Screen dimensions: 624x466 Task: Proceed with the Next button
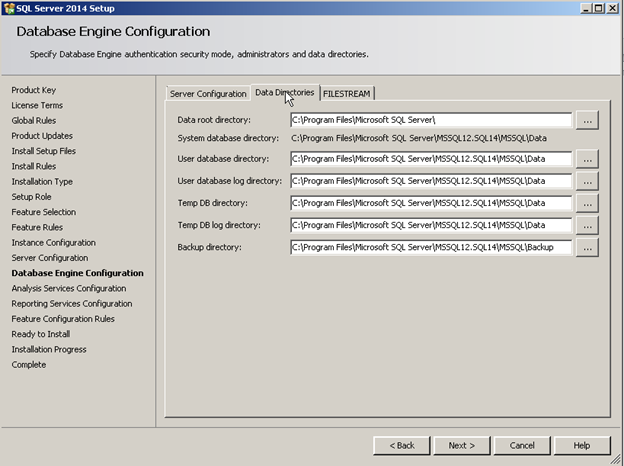[x=462, y=445]
